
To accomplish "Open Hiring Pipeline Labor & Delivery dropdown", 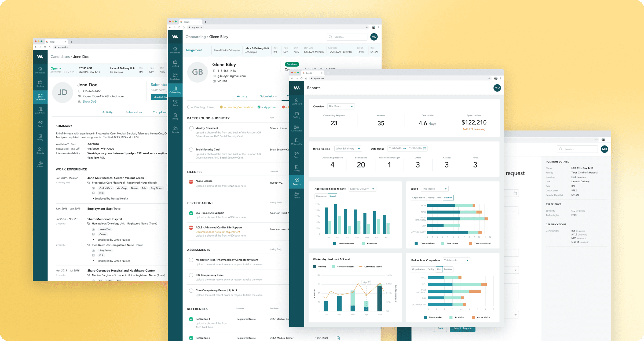I will (348, 148).
